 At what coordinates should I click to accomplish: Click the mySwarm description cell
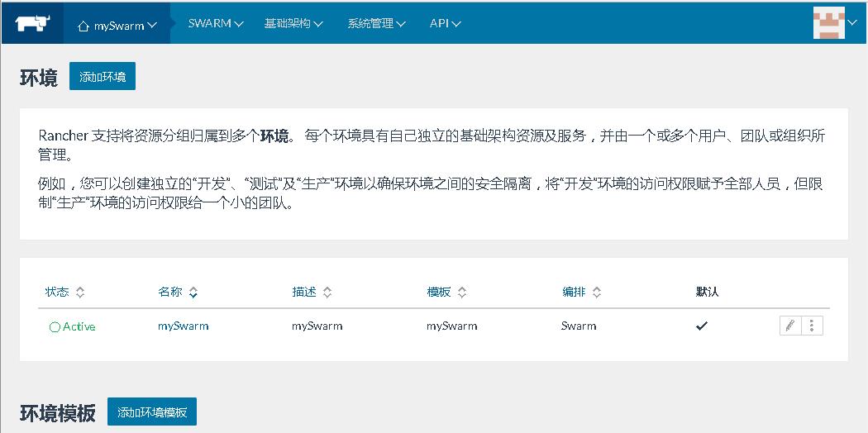click(317, 326)
